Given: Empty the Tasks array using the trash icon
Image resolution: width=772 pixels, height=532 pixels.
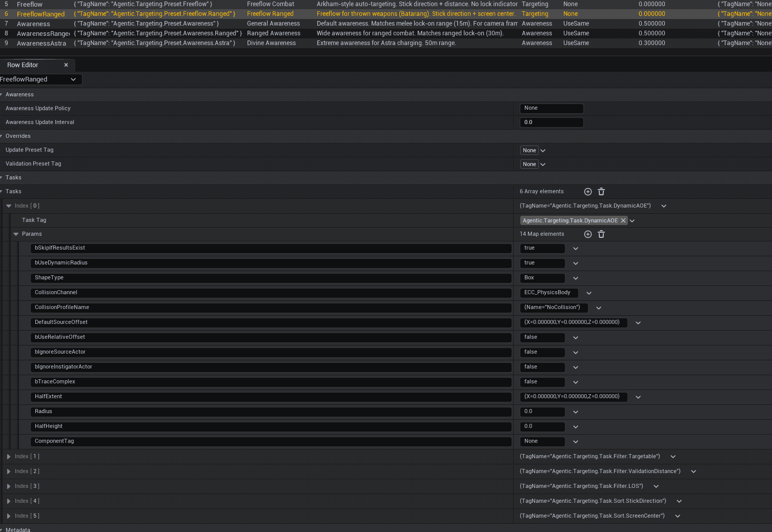Looking at the screenshot, I should click(x=601, y=191).
